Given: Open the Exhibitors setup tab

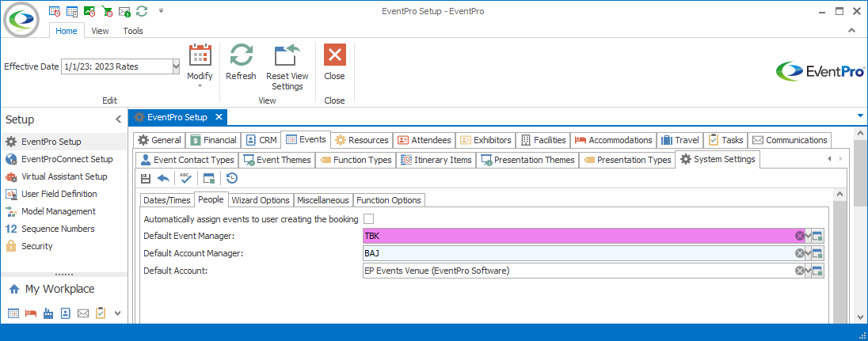Looking at the screenshot, I should coord(486,140).
